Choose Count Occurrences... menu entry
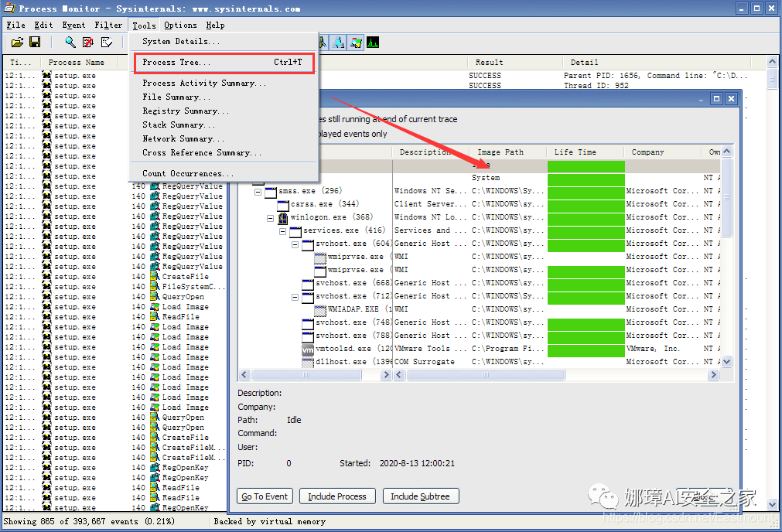Screen dimensions: 782x532 [x=224, y=173]
